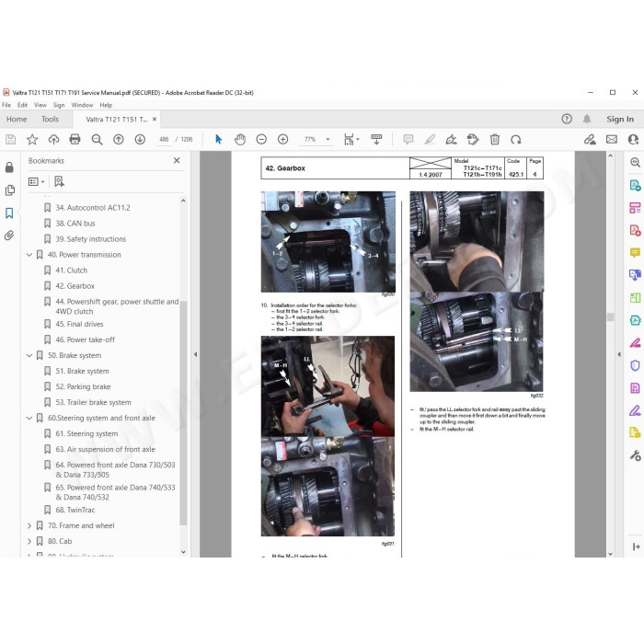
Task: Zoom in with plus button
Action: (x=282, y=140)
